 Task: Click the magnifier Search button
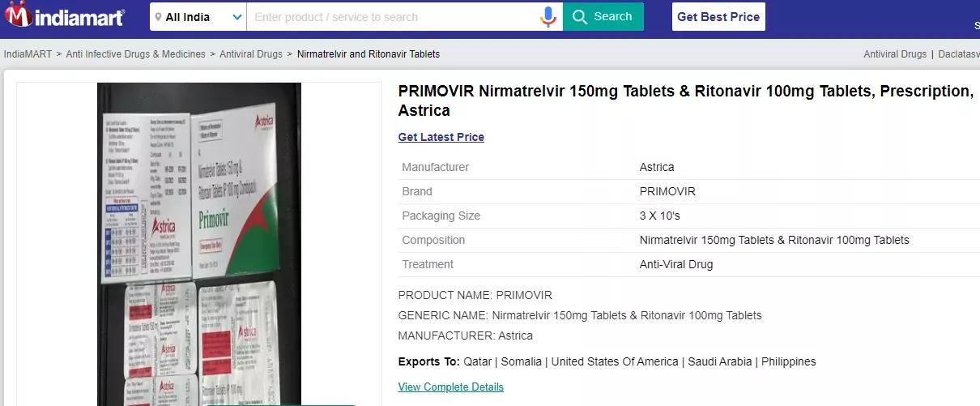(x=603, y=16)
